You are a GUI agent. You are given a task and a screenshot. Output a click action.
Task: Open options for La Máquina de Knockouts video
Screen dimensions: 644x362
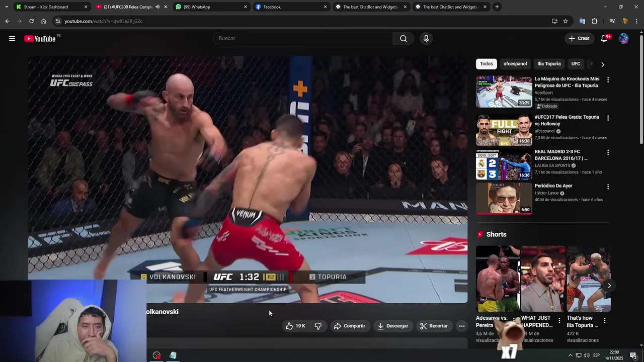coord(608,80)
